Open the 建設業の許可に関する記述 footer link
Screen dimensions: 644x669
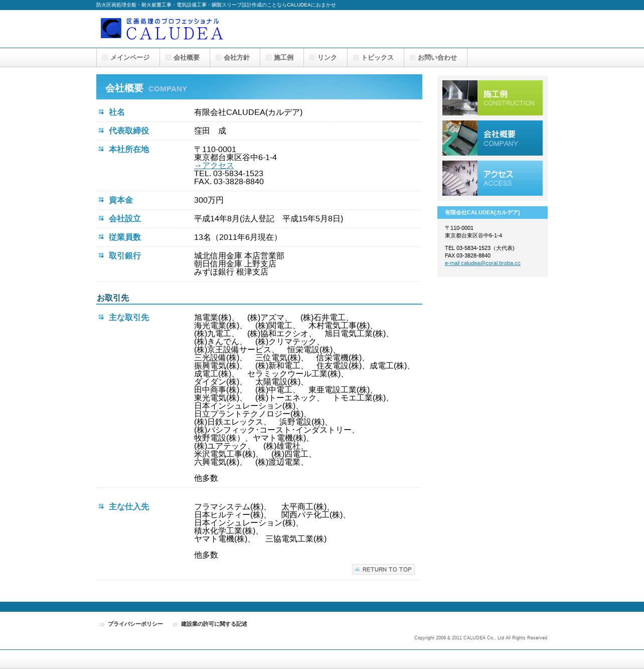tap(214, 624)
